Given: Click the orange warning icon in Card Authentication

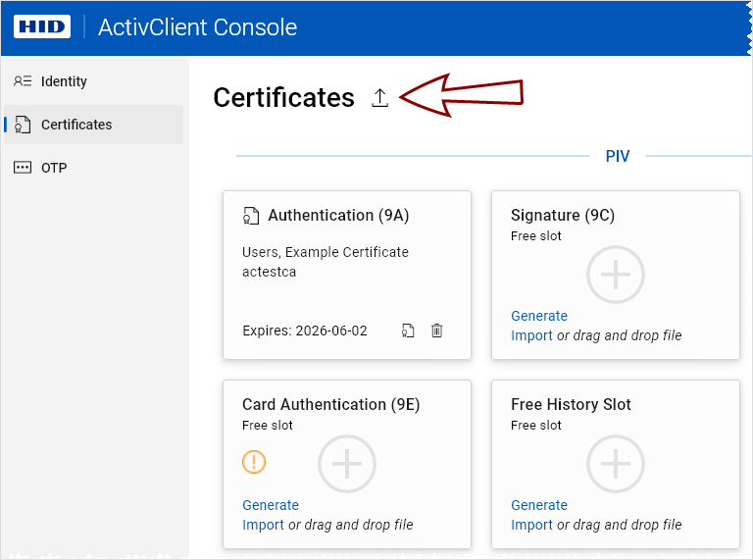Looking at the screenshot, I should [x=254, y=462].
